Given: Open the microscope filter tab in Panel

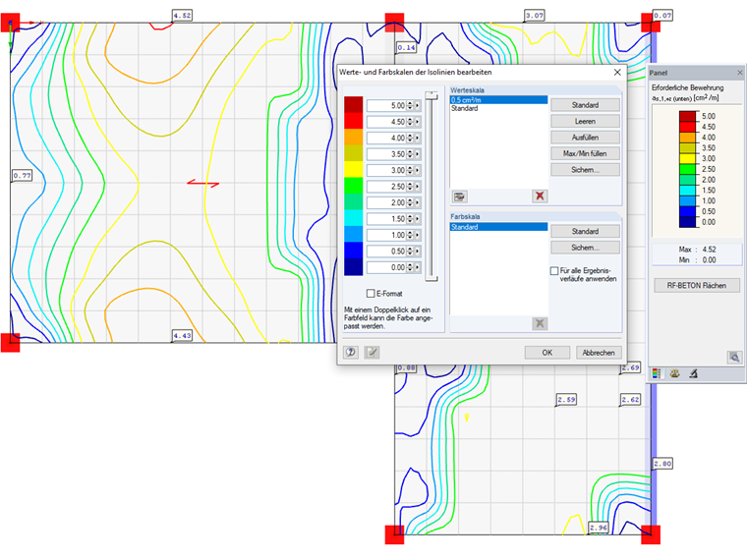Looking at the screenshot, I should (694, 373).
